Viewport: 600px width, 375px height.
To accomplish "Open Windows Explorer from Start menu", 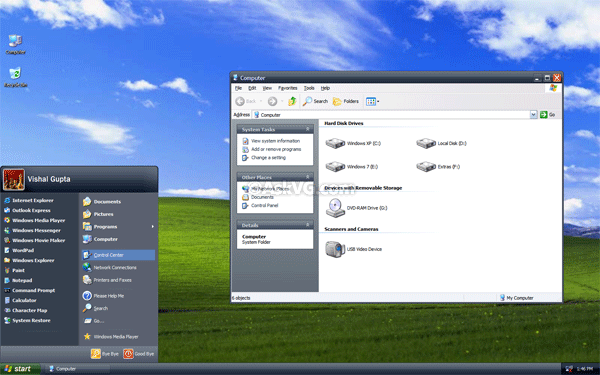I will [x=29, y=260].
